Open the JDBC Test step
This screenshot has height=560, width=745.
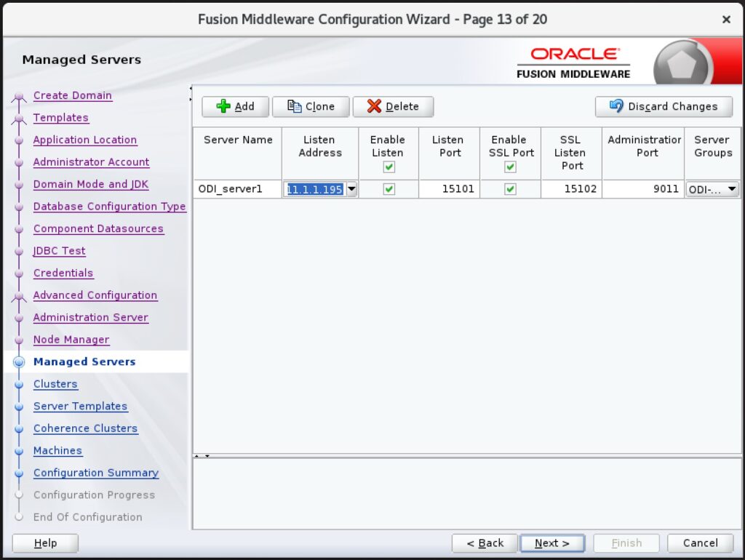(x=60, y=251)
